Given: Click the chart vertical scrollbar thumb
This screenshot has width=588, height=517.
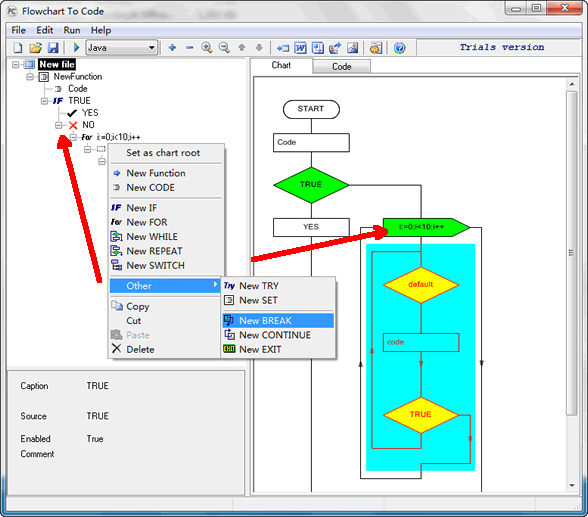Looking at the screenshot, I should pos(572,253).
